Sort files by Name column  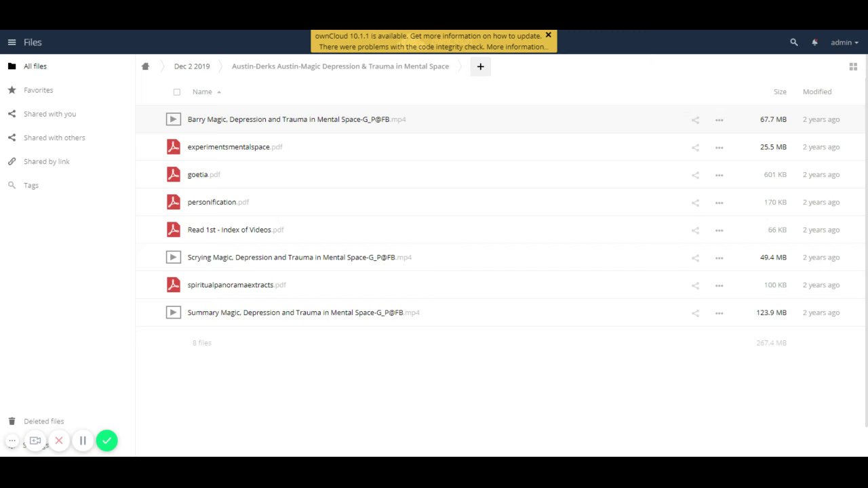[202, 91]
